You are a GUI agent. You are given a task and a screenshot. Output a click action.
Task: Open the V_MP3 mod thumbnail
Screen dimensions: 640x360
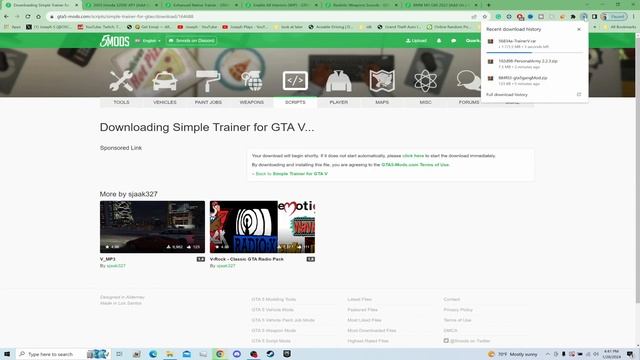(x=152, y=227)
